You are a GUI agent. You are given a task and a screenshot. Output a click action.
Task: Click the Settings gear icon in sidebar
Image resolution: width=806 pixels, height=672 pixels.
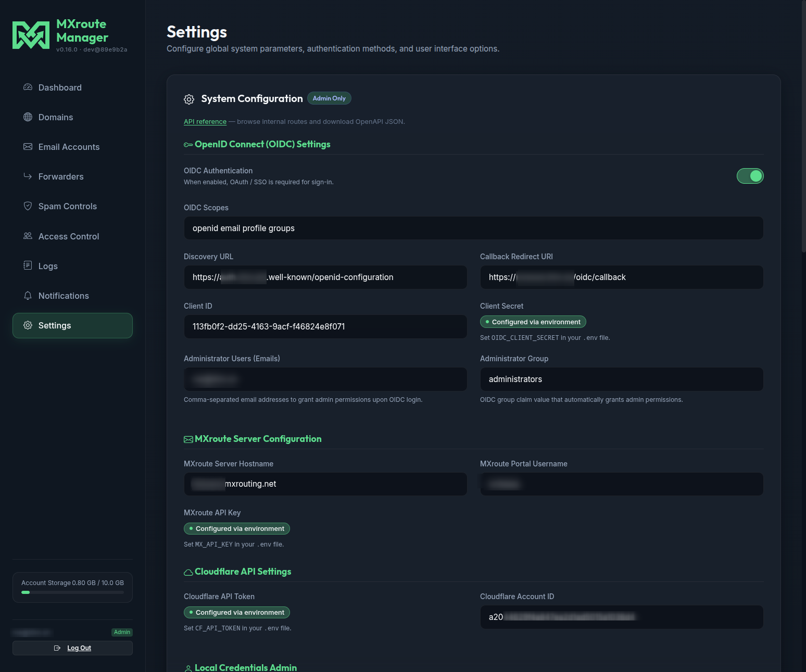click(28, 325)
